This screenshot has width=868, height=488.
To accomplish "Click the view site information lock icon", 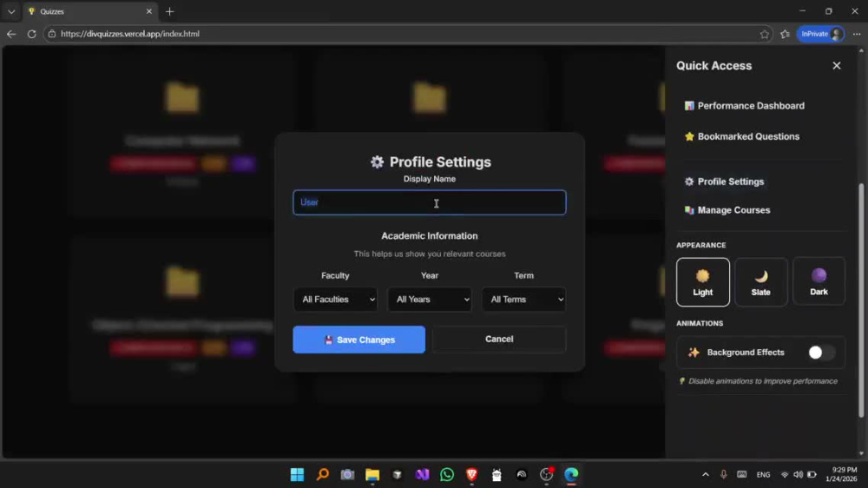I will [51, 34].
